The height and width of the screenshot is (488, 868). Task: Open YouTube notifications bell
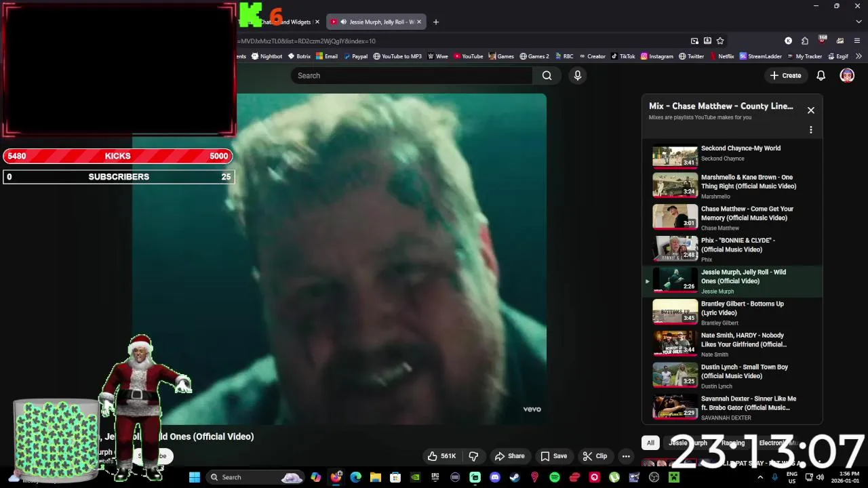click(821, 75)
